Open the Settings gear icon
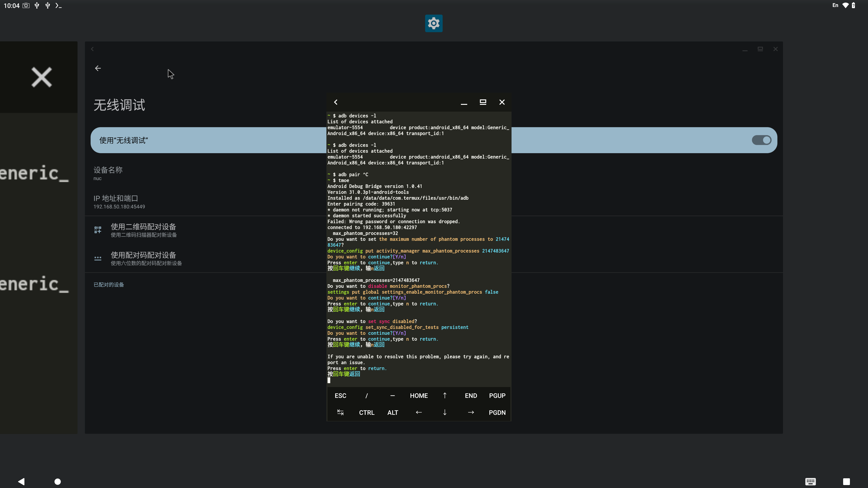 433,23
